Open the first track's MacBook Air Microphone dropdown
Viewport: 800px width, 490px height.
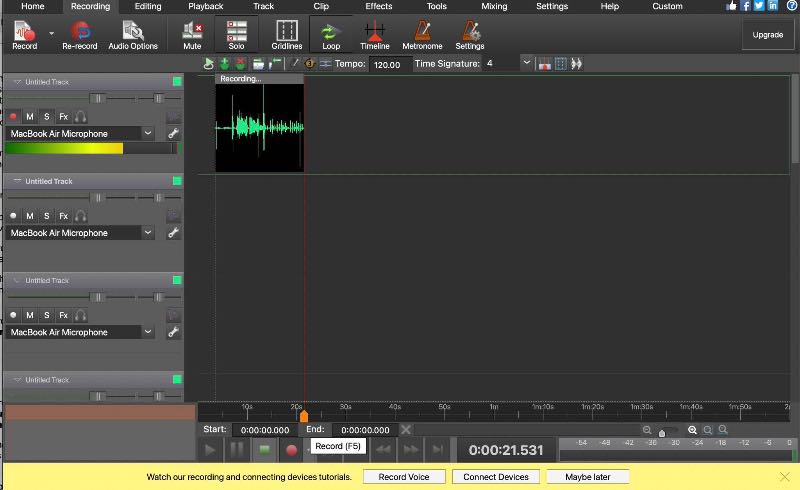[148, 133]
